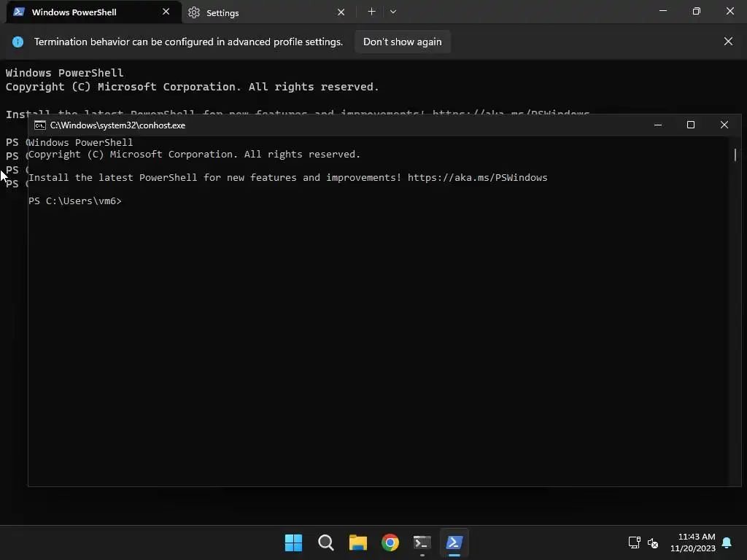
Task: Click Windows PowerShell text in conhost window
Action: 80,142
